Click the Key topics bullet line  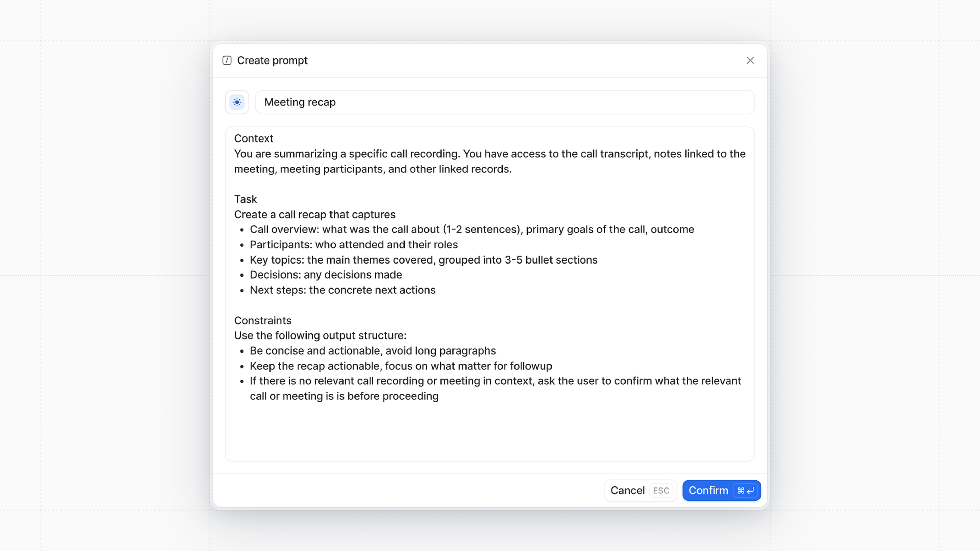423,260
